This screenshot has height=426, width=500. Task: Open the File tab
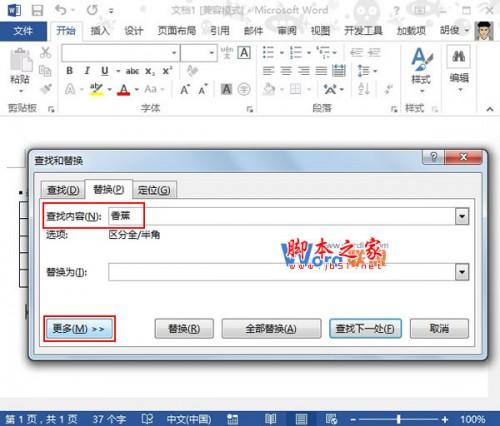(x=23, y=31)
